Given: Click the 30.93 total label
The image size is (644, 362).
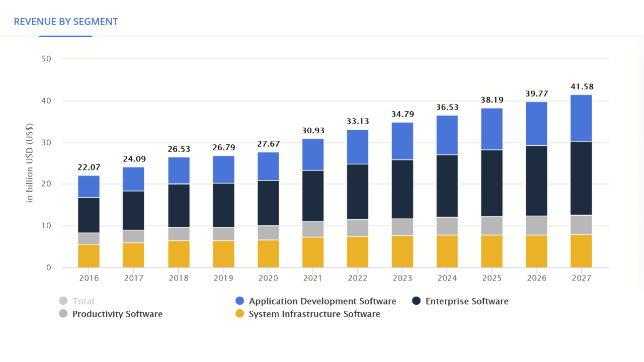Looking at the screenshot, I should pos(313,131).
